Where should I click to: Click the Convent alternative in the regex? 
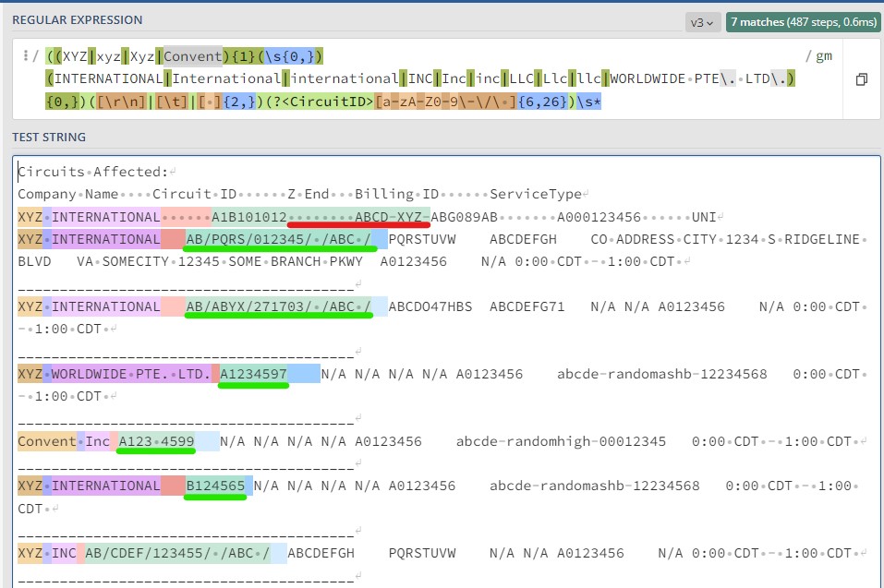(193, 56)
